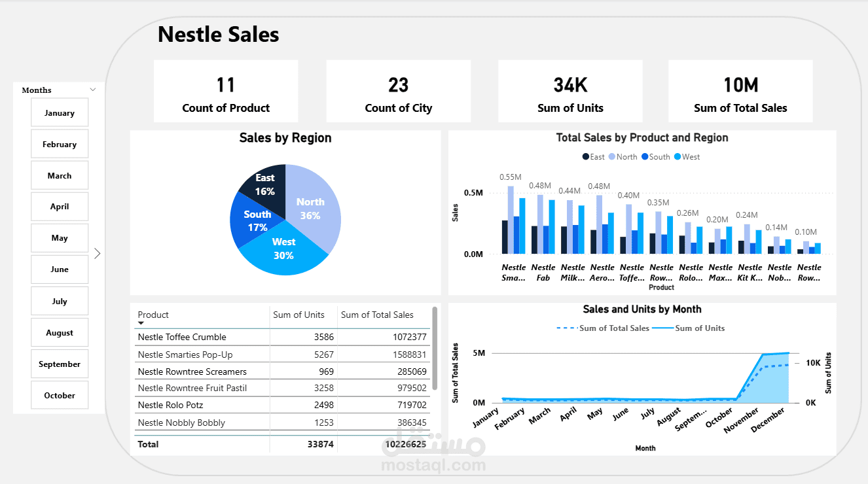Sort table by Sum of Units header
868x484 pixels.
coord(298,315)
